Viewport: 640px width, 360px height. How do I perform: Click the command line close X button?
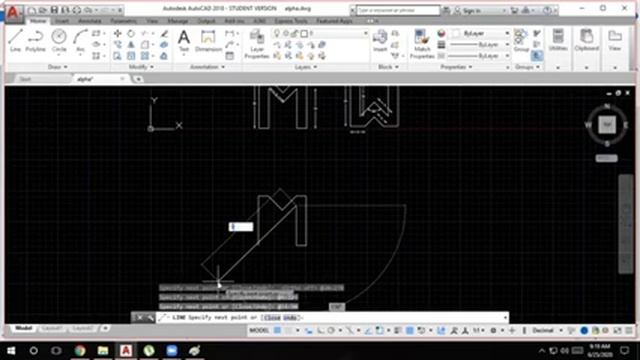click(140, 318)
